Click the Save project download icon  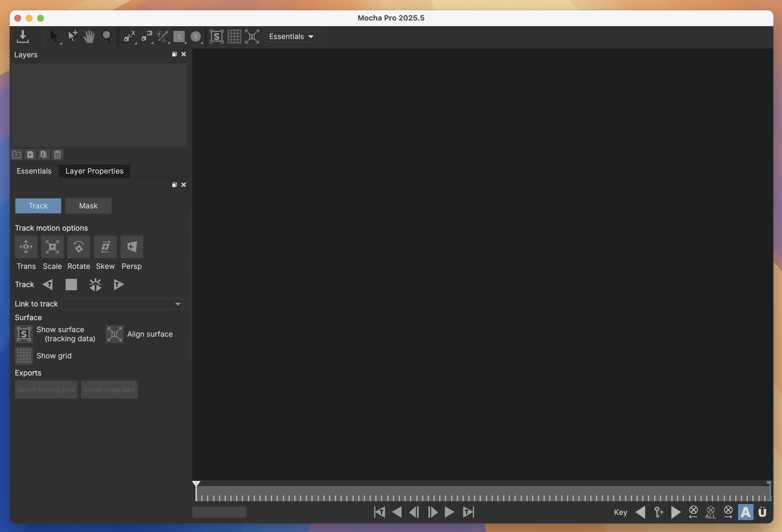pyautogui.click(x=23, y=36)
